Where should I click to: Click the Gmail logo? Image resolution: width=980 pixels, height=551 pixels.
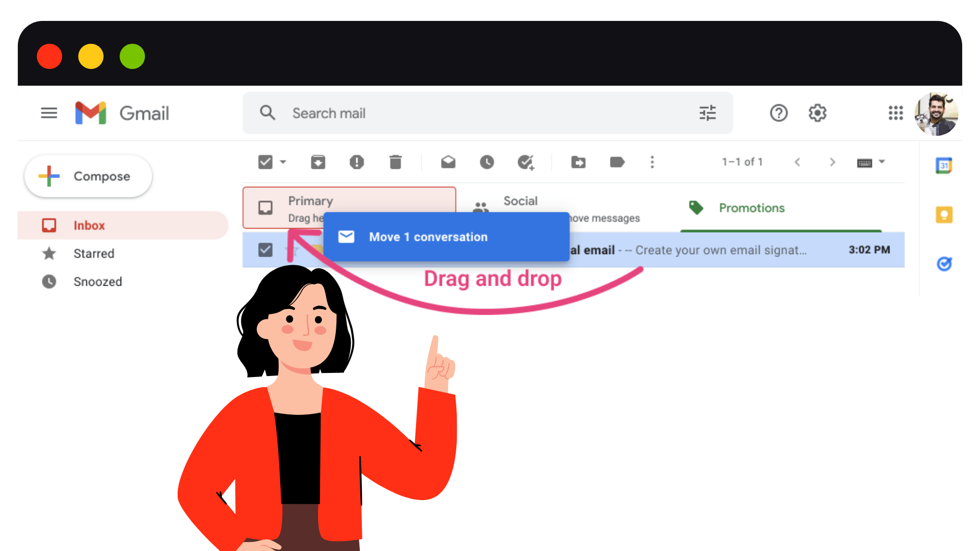pos(122,113)
